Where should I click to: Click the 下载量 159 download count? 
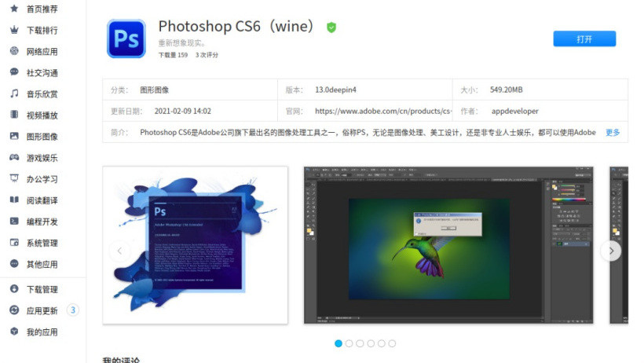coord(173,55)
